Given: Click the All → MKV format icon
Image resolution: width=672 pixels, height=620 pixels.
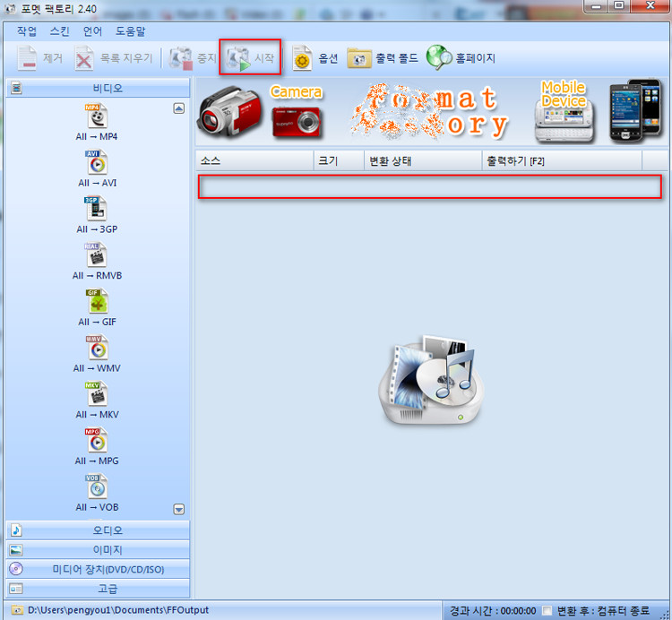Looking at the screenshot, I should [x=97, y=393].
